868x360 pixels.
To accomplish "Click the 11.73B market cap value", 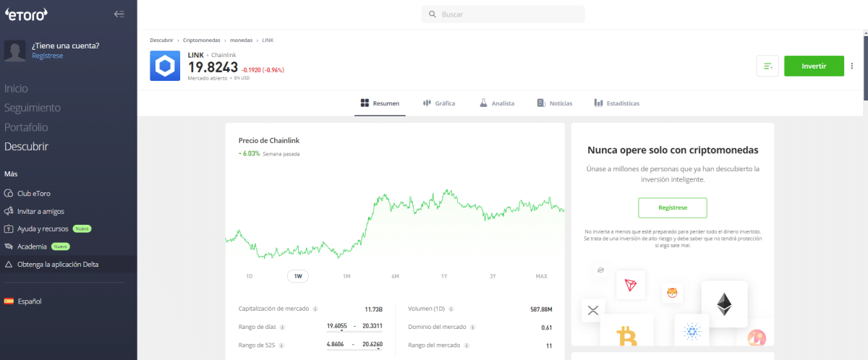I will tap(373, 309).
